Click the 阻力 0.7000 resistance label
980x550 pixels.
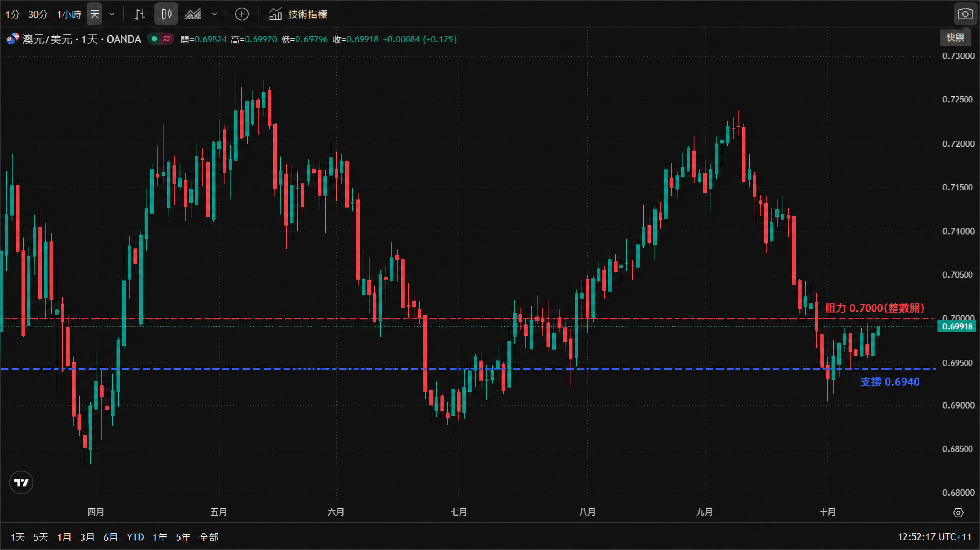click(x=874, y=308)
